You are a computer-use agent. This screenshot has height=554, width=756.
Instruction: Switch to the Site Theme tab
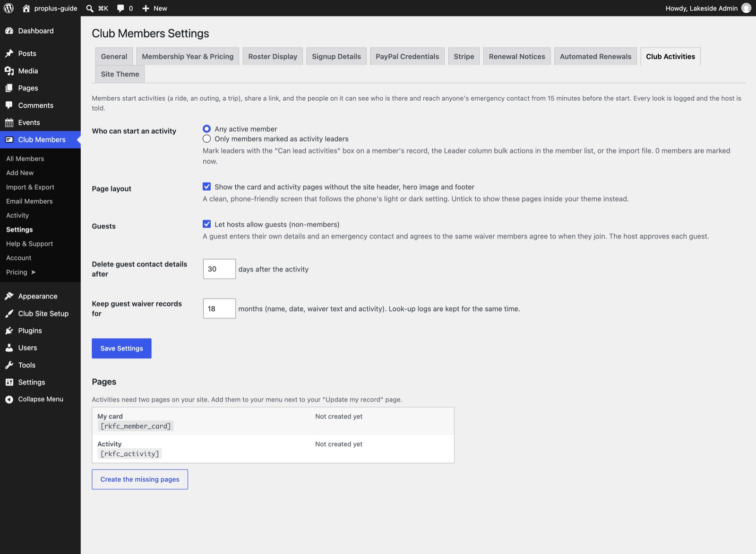pos(120,74)
